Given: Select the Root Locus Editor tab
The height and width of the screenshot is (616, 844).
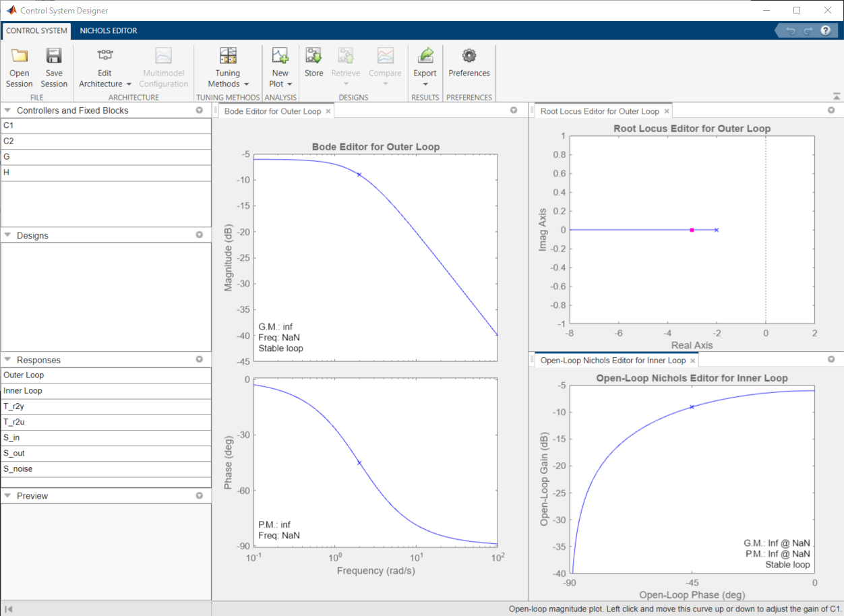Looking at the screenshot, I should point(599,111).
